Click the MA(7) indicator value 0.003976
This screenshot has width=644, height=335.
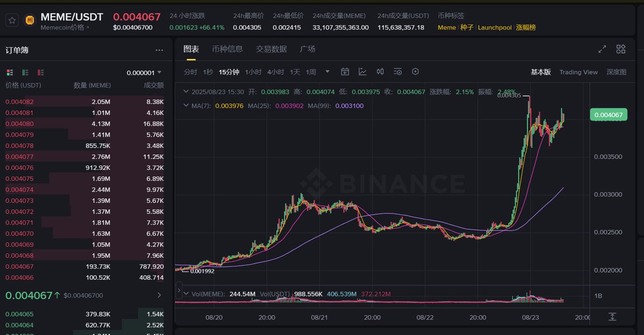(229, 106)
